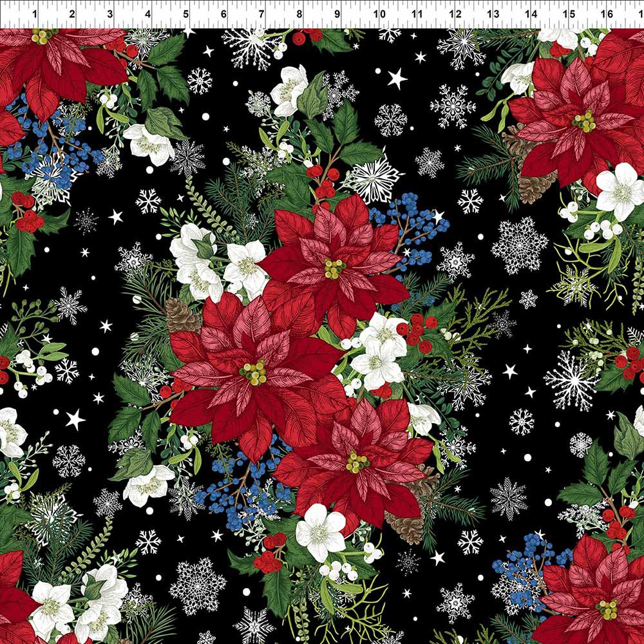This screenshot has width=644, height=644.
Task: Click the number 1 on the ruler
Action: pos(33,14)
